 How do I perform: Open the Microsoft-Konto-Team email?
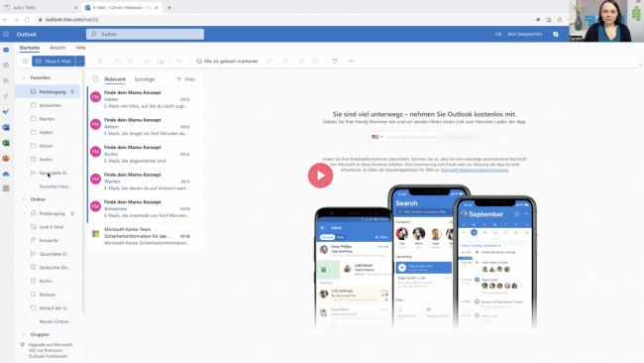(x=146, y=236)
